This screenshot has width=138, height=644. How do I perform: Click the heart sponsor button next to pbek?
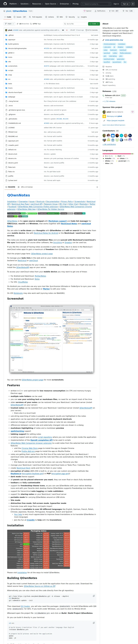click(133, 112)
